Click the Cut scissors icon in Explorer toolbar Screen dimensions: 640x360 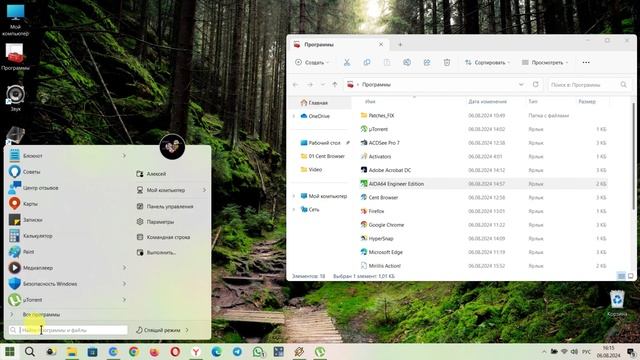pos(347,62)
